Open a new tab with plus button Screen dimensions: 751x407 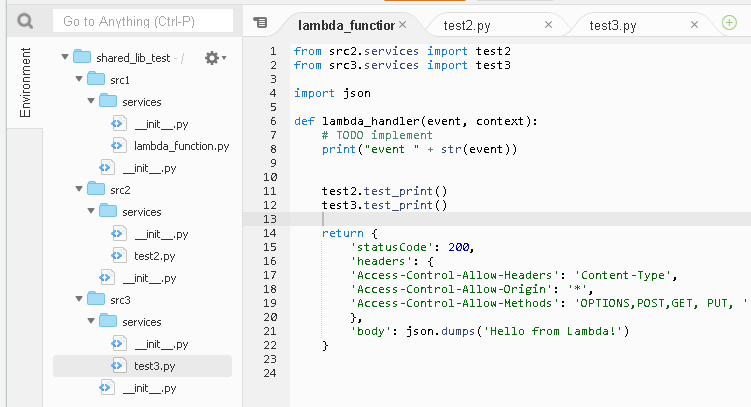point(729,22)
